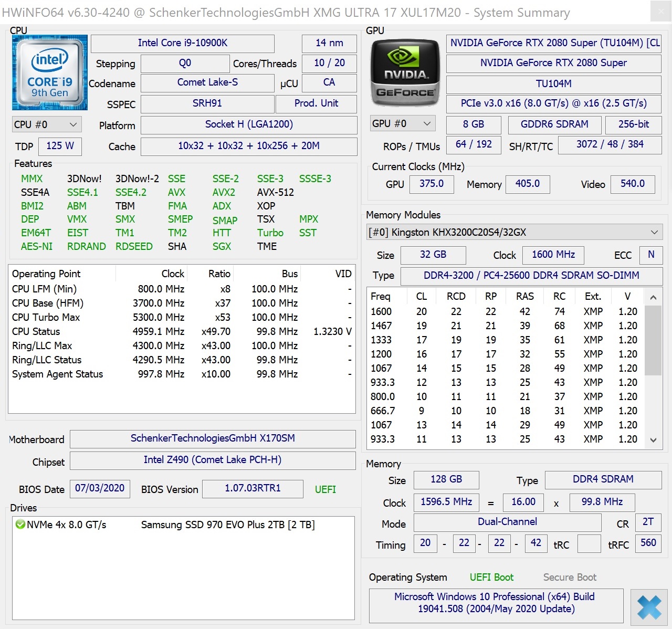Click the 1600 MHz module clock field
672x629 pixels.
click(553, 255)
